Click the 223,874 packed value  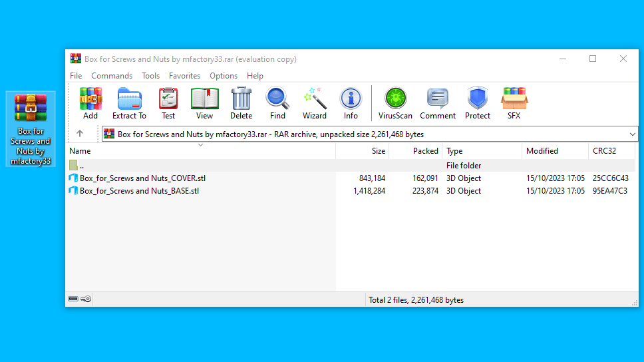click(426, 191)
